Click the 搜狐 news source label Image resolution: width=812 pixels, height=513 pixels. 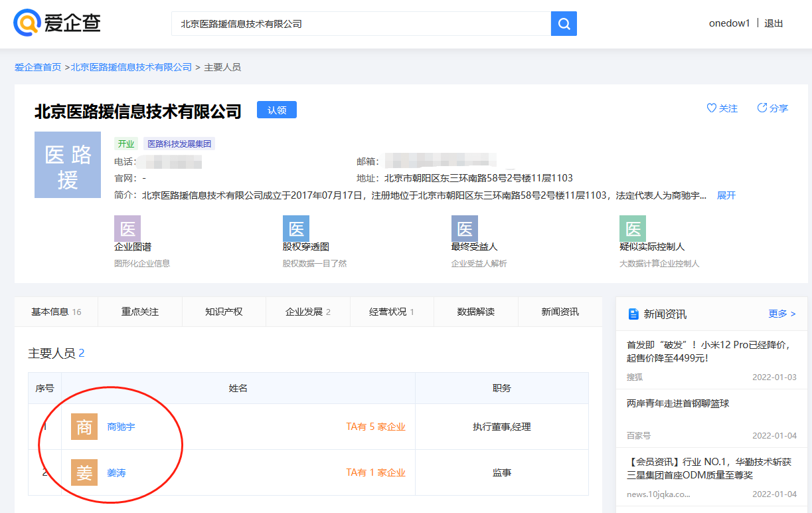click(x=635, y=377)
